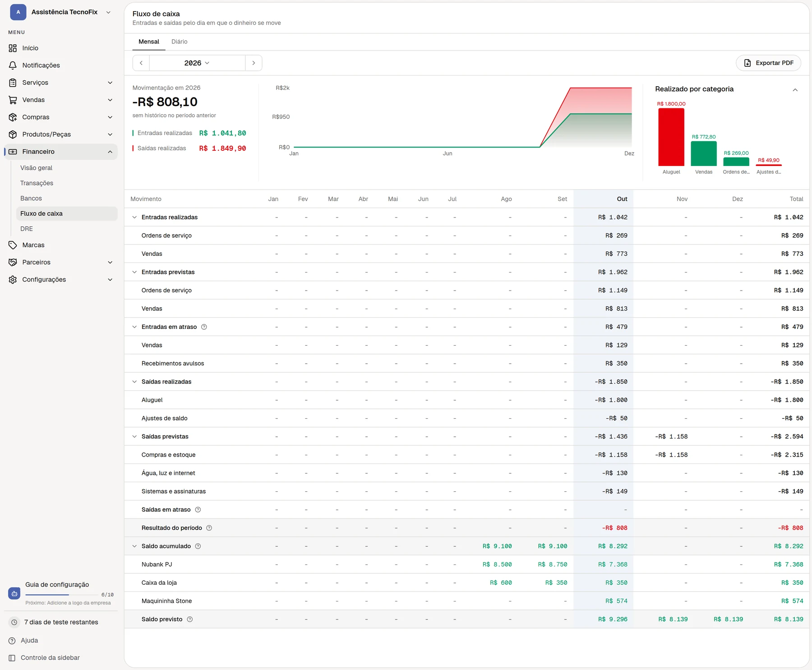
Task: Collapse the Realizado por categoria panel
Action: (795, 90)
